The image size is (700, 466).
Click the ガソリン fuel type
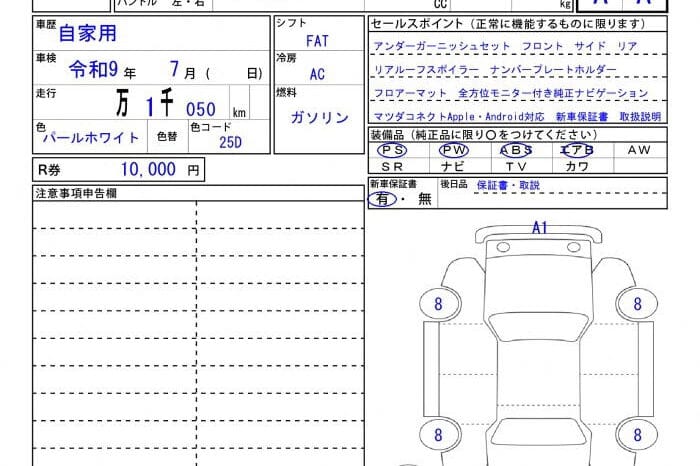[319, 117]
